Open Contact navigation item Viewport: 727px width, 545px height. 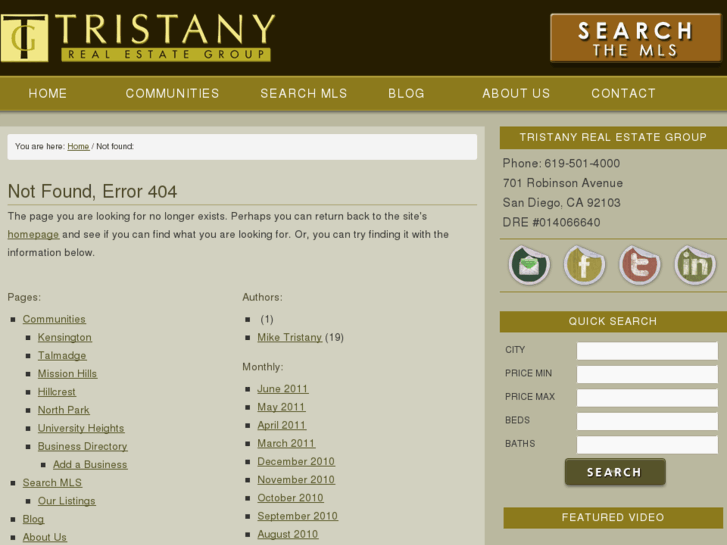coord(623,93)
